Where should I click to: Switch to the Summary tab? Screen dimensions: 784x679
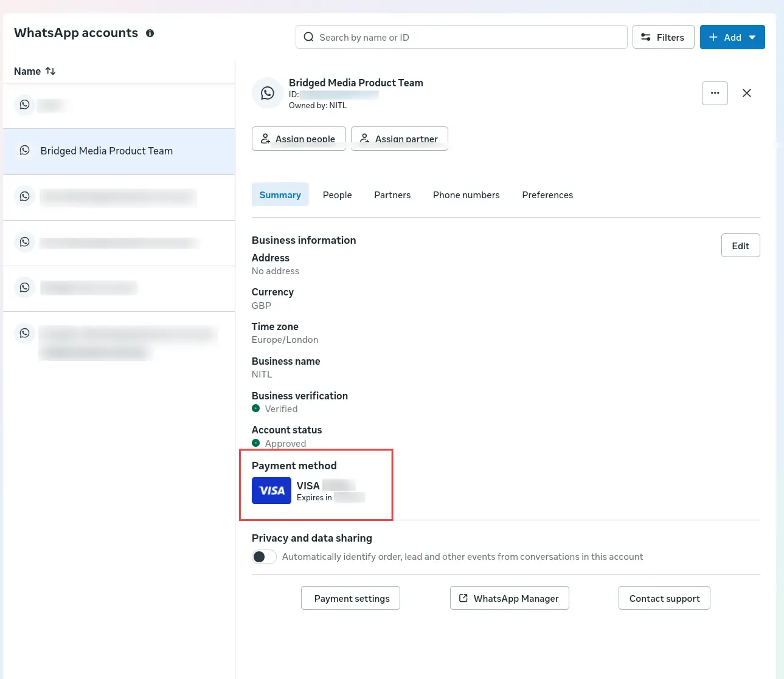[280, 195]
